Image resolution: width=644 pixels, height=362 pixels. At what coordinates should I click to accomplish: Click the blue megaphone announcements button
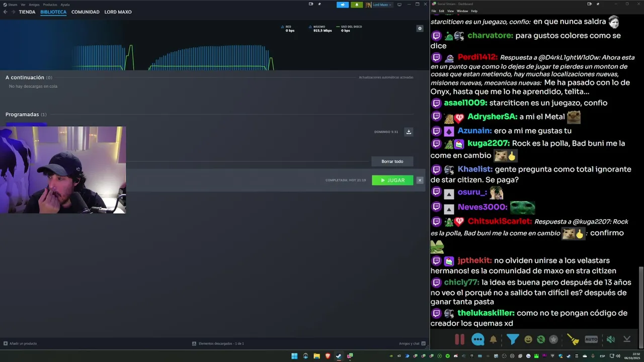(343, 5)
